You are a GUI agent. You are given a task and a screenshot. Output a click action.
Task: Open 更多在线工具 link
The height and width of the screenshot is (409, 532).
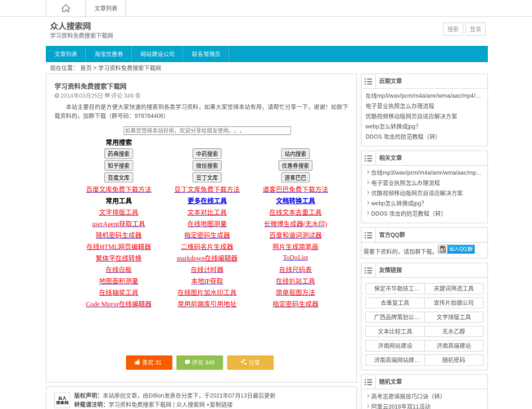(x=207, y=200)
